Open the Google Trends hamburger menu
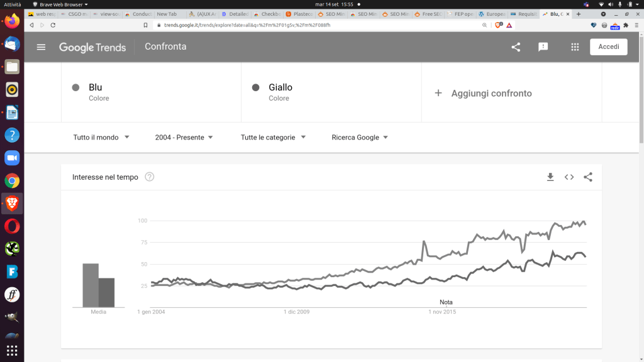Screen dimensions: 644x362 point(42,47)
